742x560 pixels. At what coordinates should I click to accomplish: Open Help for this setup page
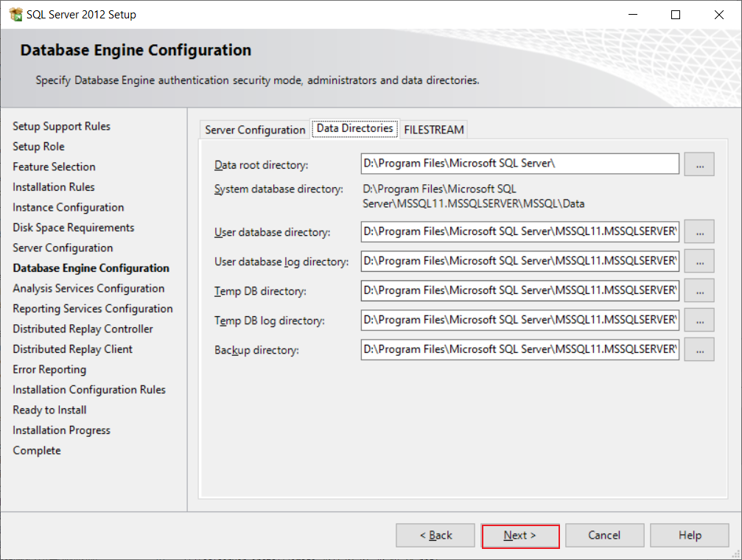coord(690,536)
